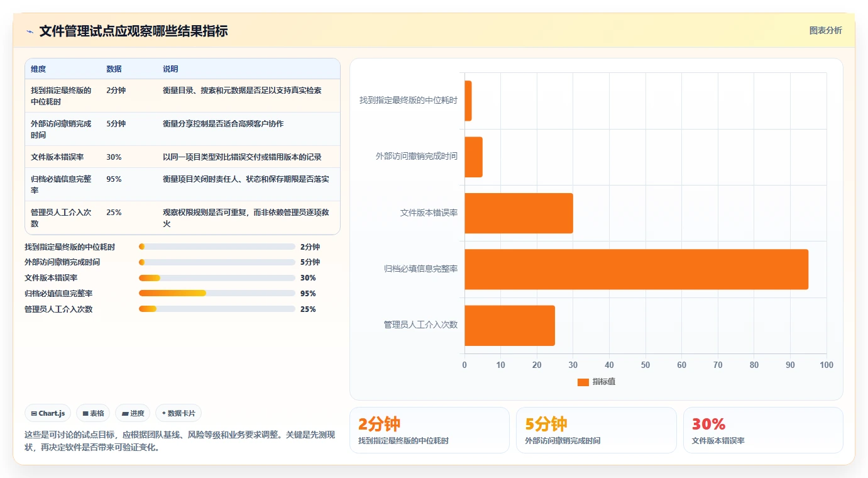Screen dimensions: 868x478
Task: Click the 文件版本错误率 progress bar
Action: 217,278
